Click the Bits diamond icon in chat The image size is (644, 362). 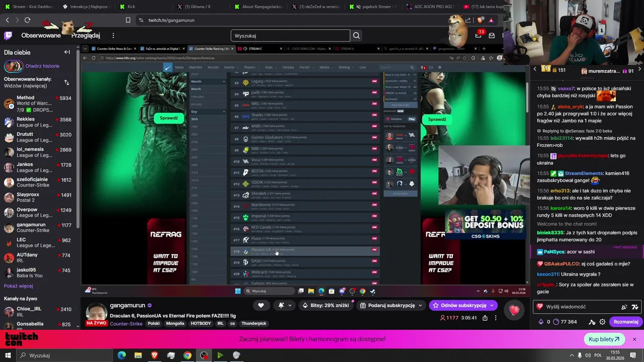[x=541, y=322]
